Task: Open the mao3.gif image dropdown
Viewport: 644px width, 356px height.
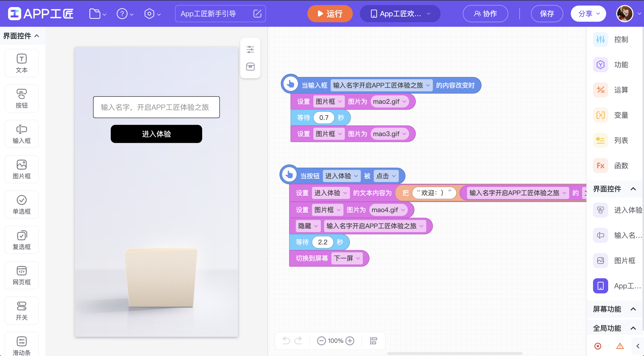Action: [390, 134]
